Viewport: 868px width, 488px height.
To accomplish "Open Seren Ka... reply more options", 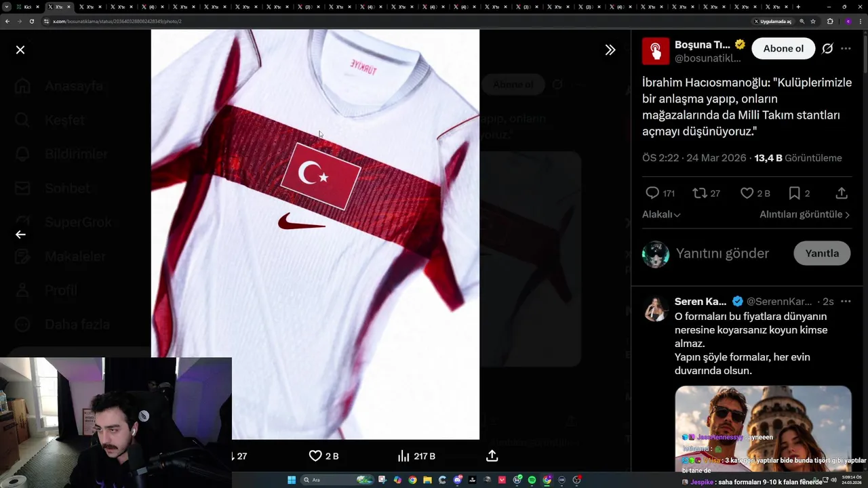I will point(846,302).
